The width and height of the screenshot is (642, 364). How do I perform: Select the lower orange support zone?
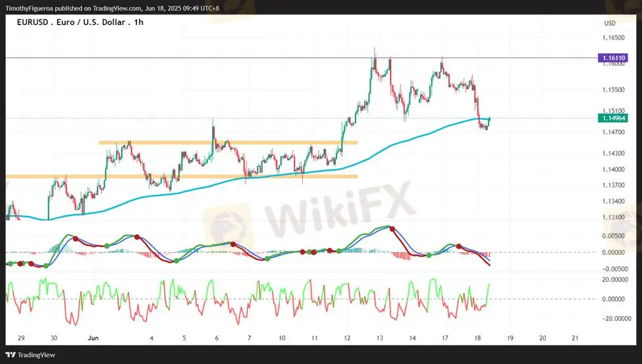[x=181, y=176]
